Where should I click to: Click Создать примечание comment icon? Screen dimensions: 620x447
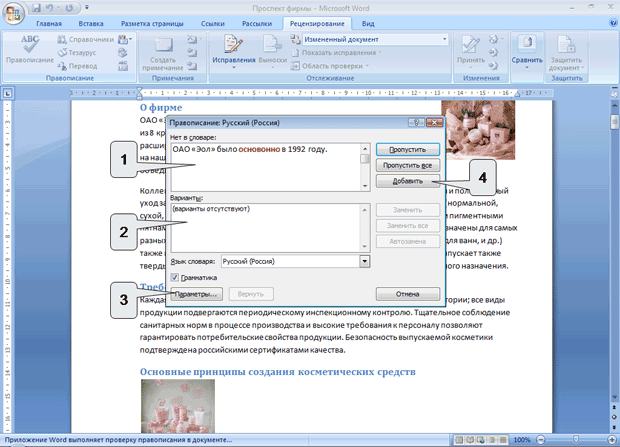point(163,53)
